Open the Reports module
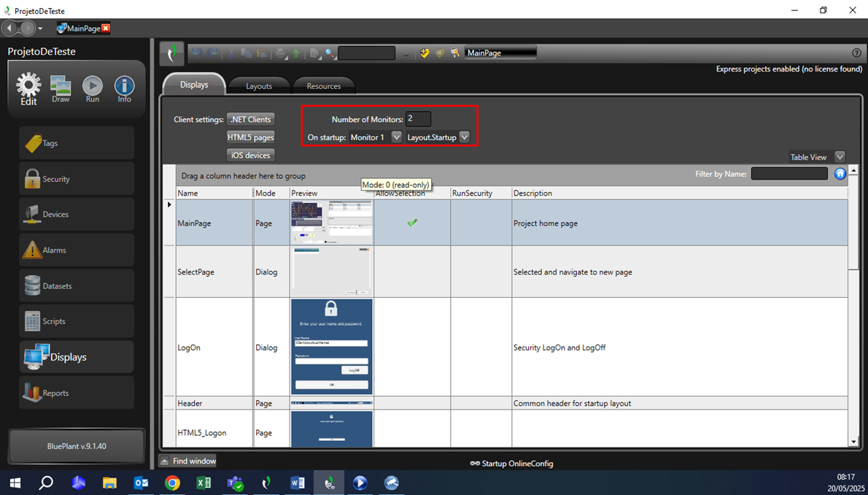The height and width of the screenshot is (495, 868). click(x=77, y=393)
